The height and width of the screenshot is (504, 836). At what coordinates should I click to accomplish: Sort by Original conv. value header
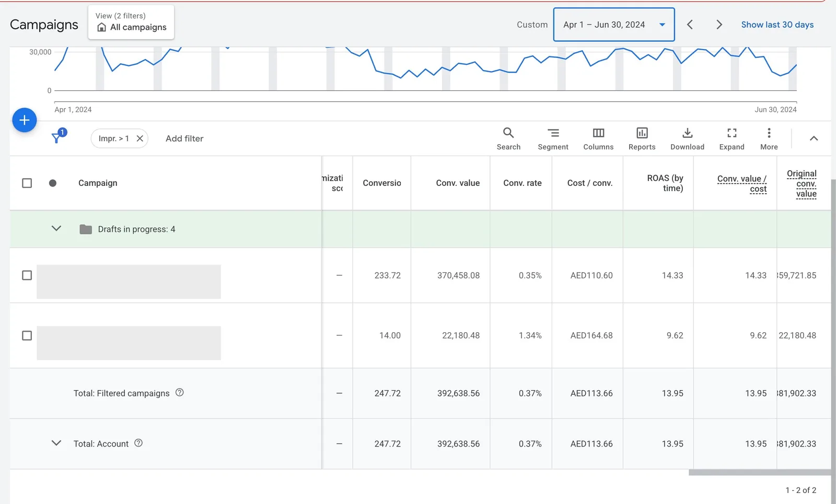pos(802,183)
